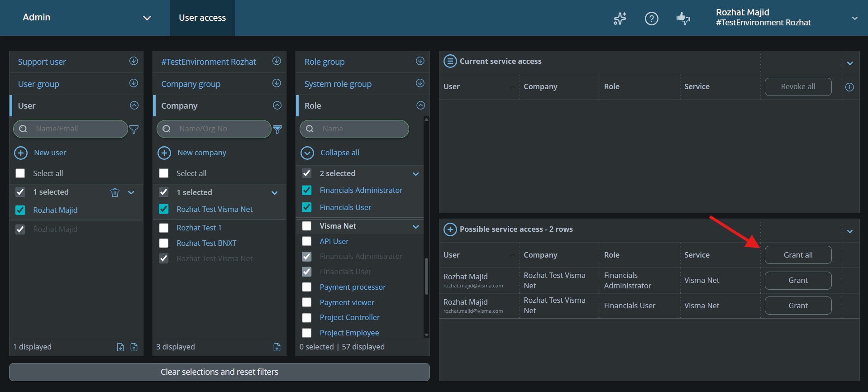Click the export icon next to 3 displayed

[x=277, y=347]
